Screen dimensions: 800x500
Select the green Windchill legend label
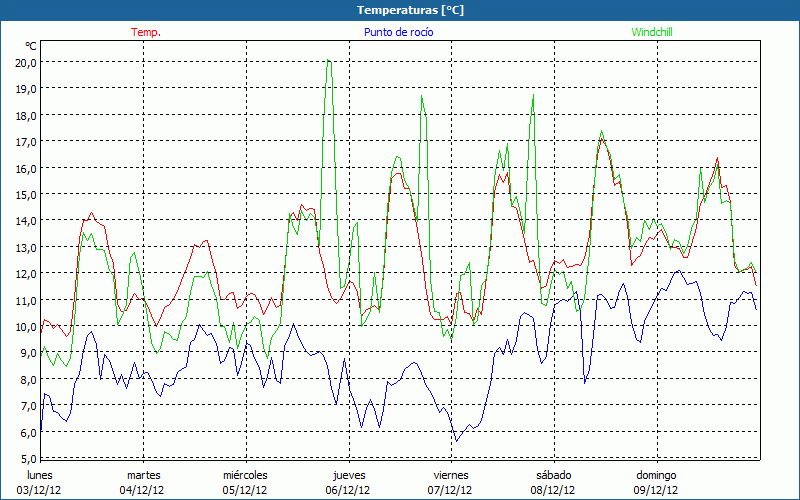pos(653,32)
